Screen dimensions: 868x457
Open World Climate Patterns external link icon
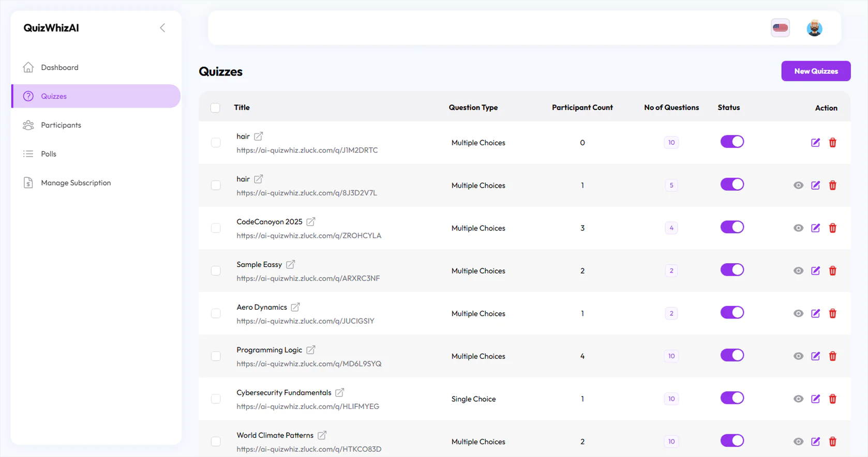click(322, 435)
